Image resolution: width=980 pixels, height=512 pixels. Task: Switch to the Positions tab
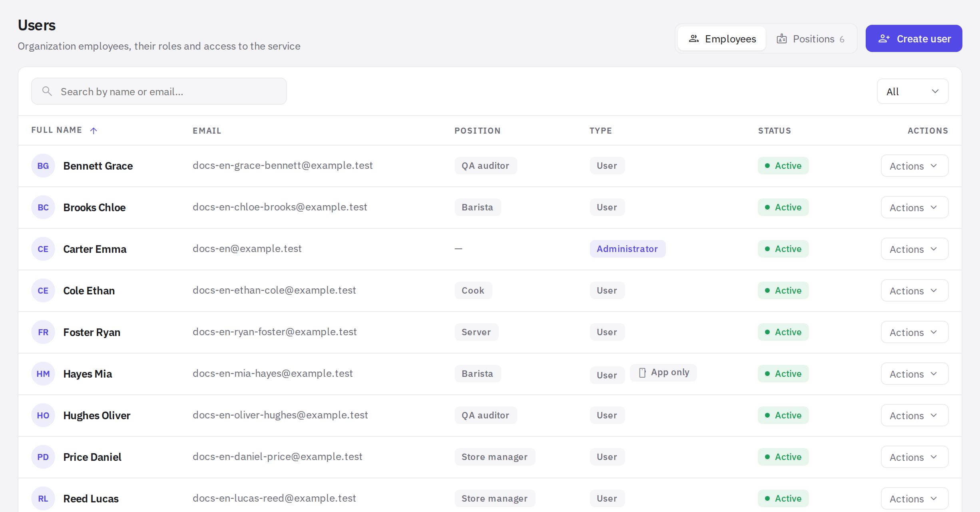point(810,38)
